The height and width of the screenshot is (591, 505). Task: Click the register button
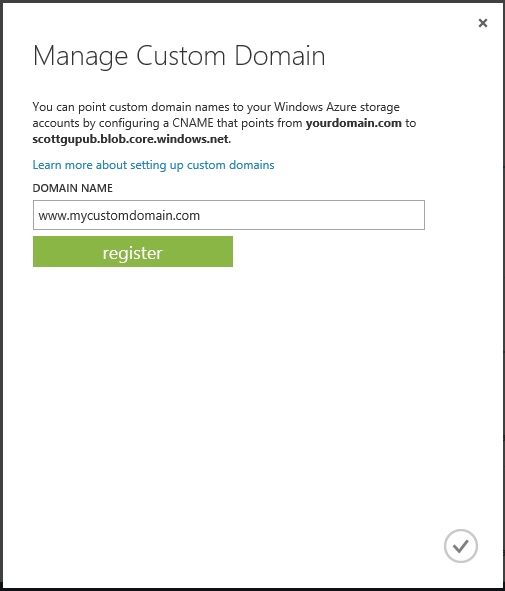pos(133,252)
